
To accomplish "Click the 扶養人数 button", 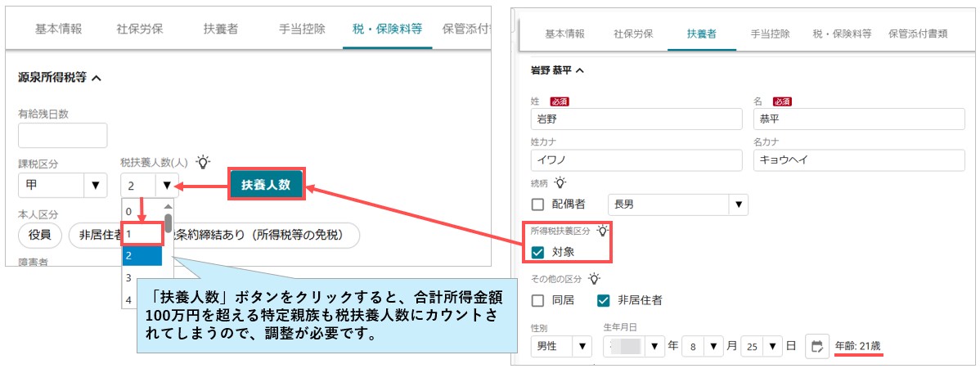I will (x=267, y=184).
